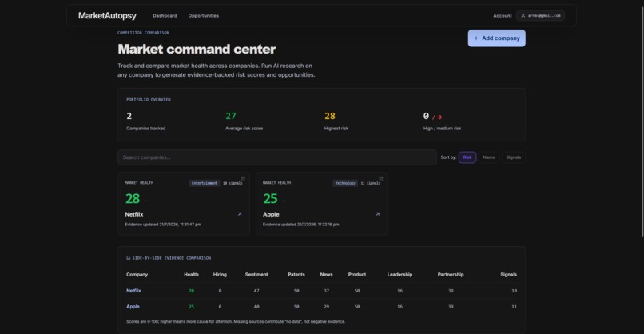The image size is (644, 334).
Task: Delete the Apple card via trash icon
Action: click(x=381, y=179)
